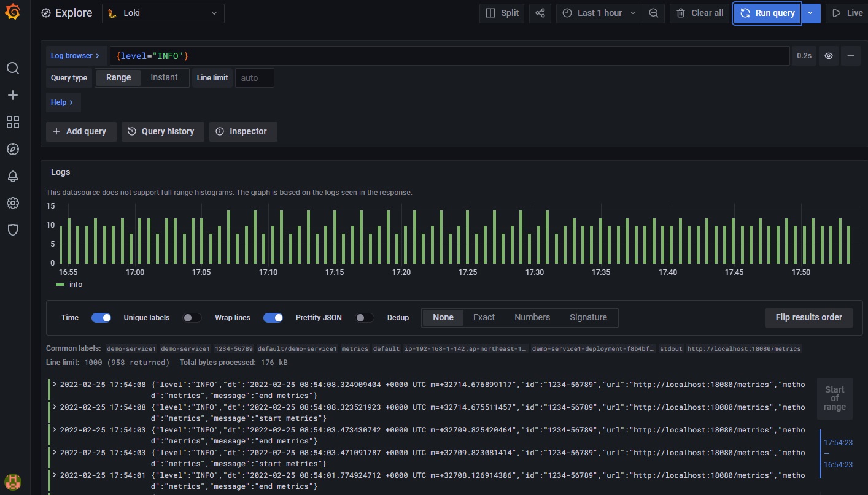Toggle the Wrap lines switch

tap(273, 318)
